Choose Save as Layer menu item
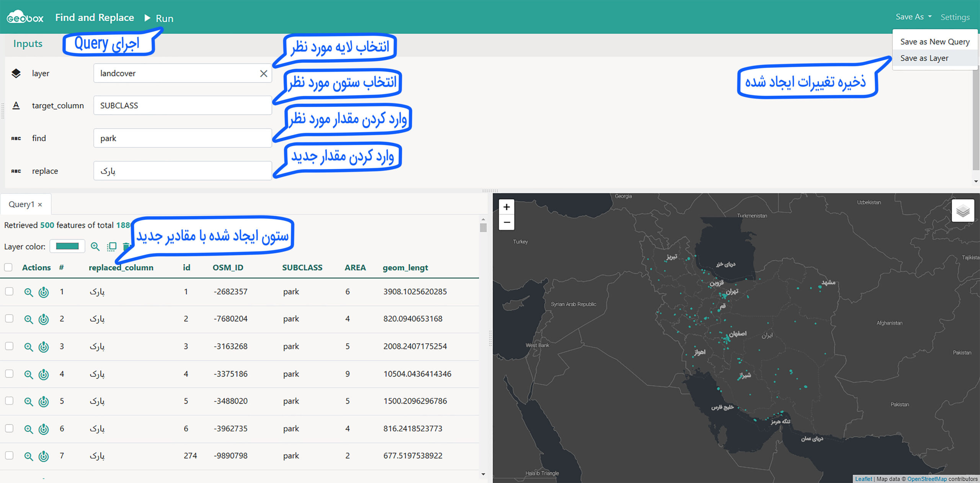Image resolution: width=980 pixels, height=483 pixels. click(924, 58)
